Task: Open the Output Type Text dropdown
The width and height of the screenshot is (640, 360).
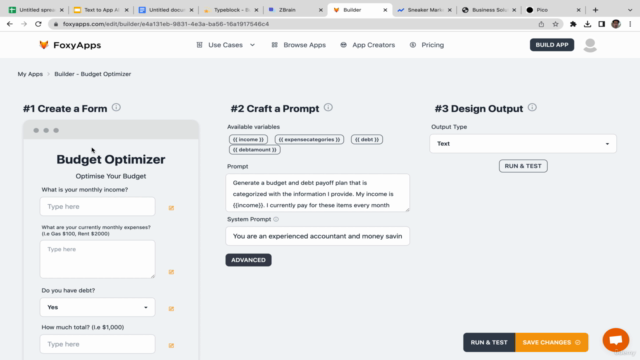Action: [523, 144]
